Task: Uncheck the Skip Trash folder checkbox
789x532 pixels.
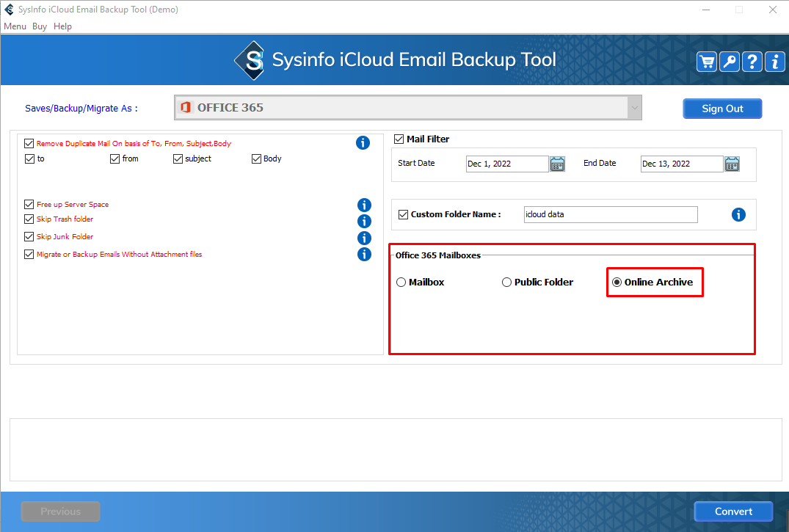Action: pos(29,219)
